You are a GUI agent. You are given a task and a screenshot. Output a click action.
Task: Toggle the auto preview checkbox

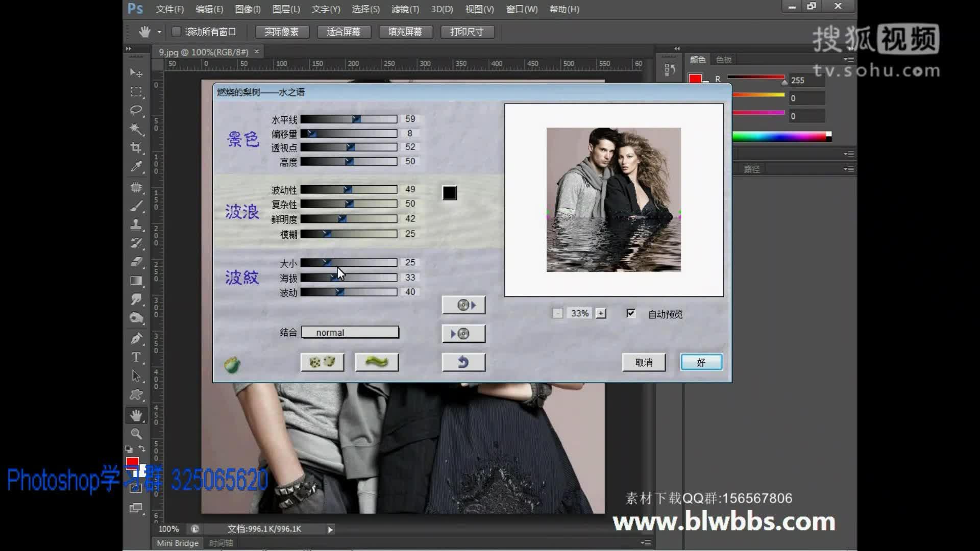[631, 313]
